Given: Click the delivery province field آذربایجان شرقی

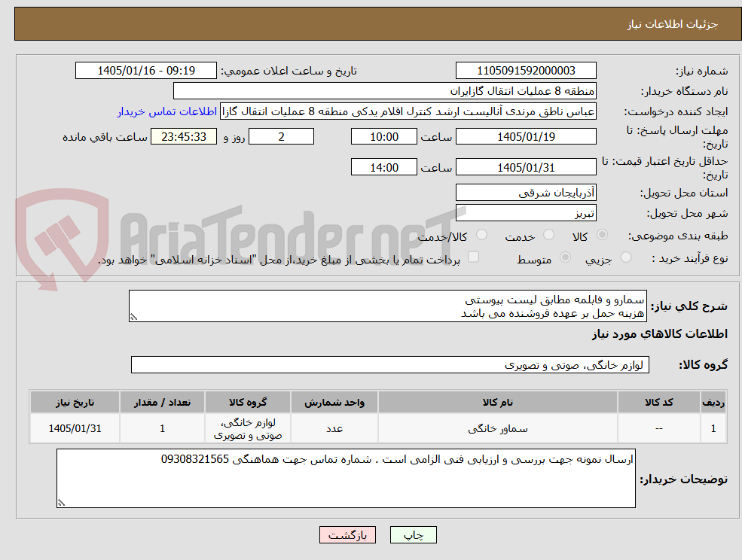Looking at the screenshot, I should pyautogui.click(x=526, y=193).
